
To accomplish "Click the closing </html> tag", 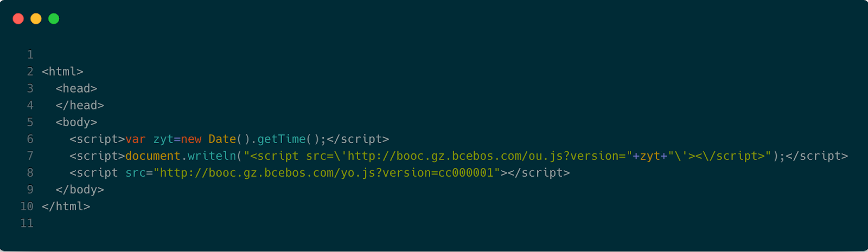I will pos(66,206).
